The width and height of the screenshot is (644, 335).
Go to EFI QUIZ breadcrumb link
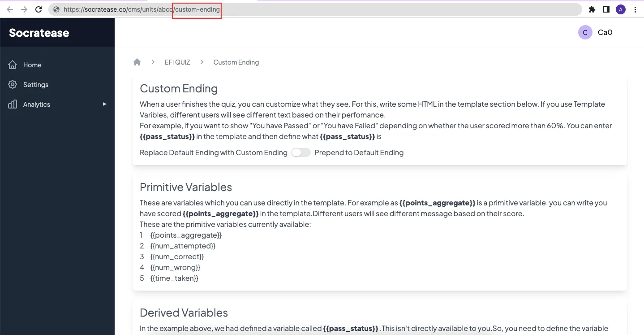coord(177,62)
